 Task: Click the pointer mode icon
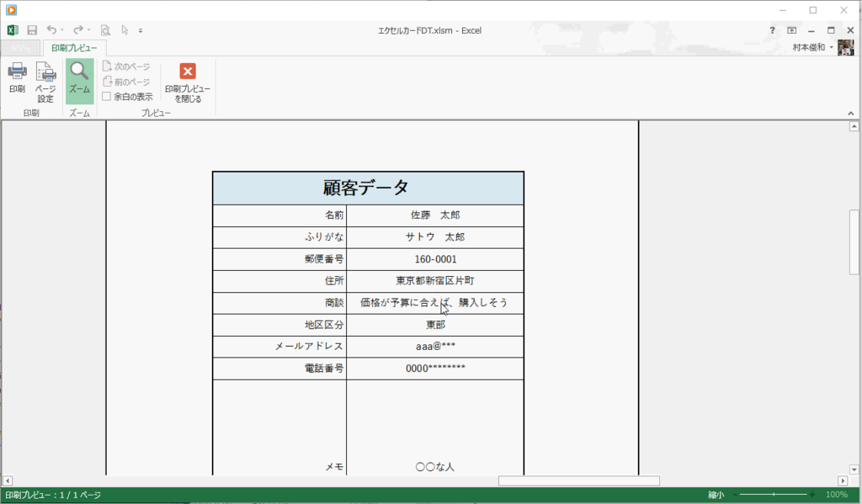click(x=125, y=30)
